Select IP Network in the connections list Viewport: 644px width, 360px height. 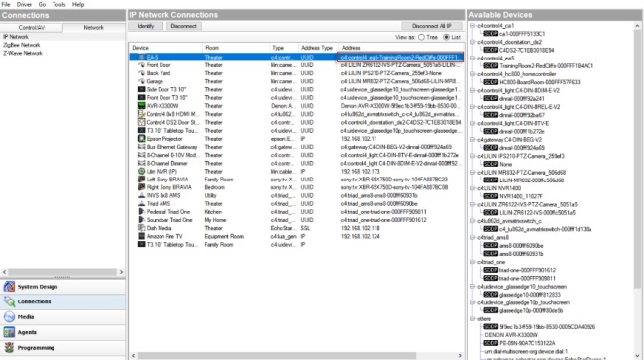tap(16, 37)
